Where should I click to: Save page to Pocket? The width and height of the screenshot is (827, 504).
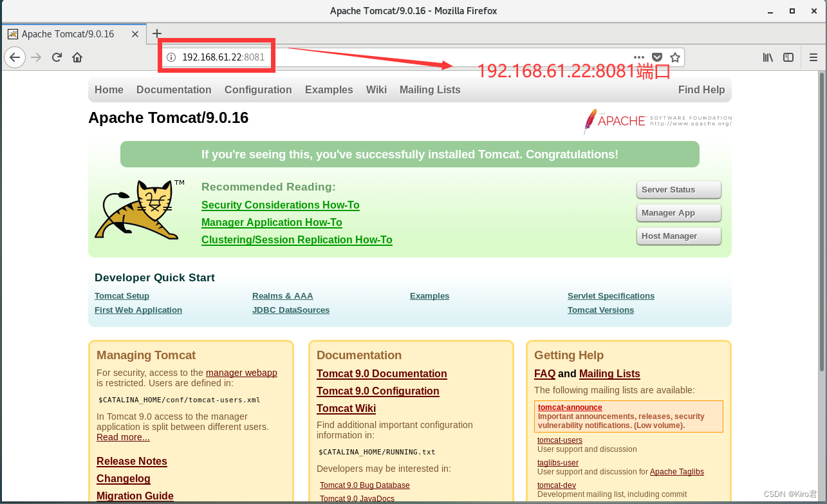tap(657, 57)
